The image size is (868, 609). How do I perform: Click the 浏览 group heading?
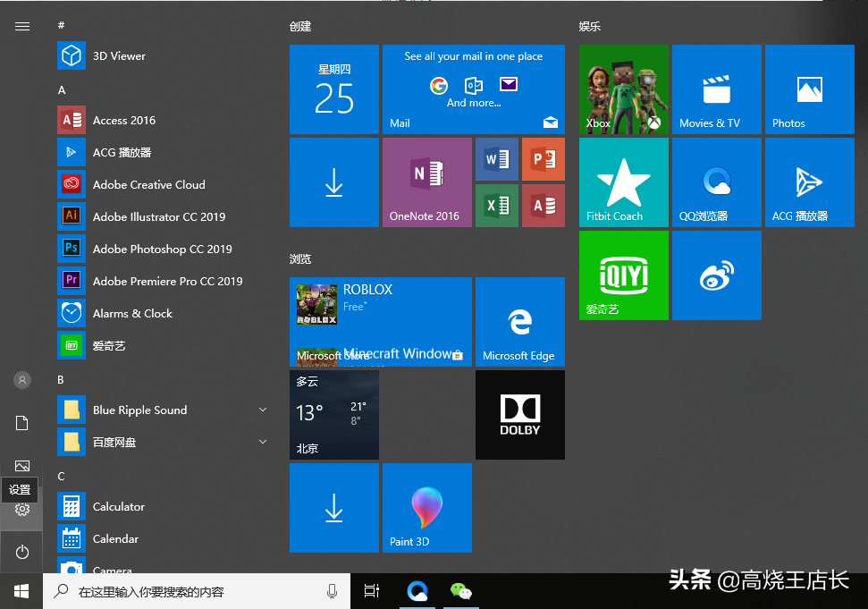click(300, 259)
